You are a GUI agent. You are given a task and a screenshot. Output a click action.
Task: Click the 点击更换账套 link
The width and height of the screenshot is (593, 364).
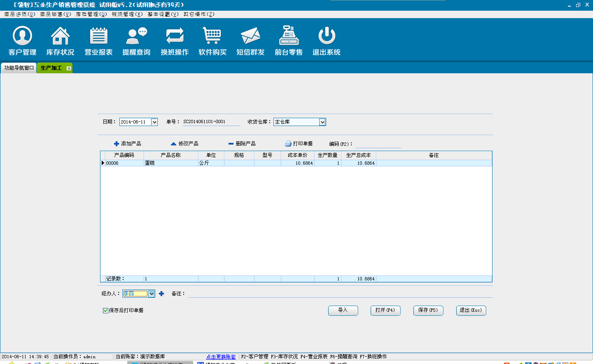coord(221,357)
